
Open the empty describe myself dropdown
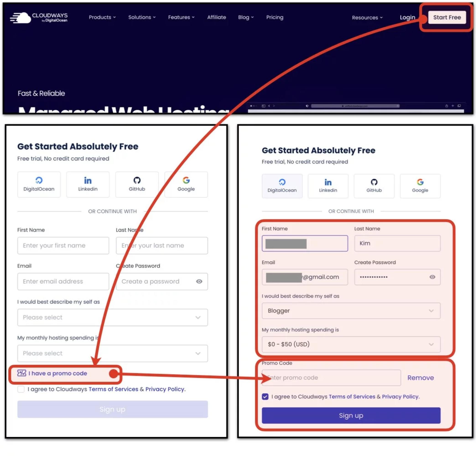coord(112,317)
